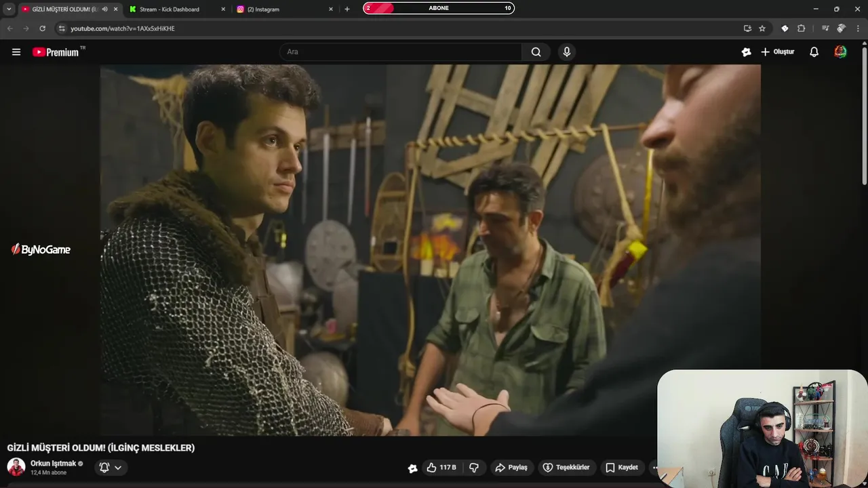Viewport: 868px width, 488px height.
Task: Open YouTube notifications bell
Action: pyautogui.click(x=814, y=52)
